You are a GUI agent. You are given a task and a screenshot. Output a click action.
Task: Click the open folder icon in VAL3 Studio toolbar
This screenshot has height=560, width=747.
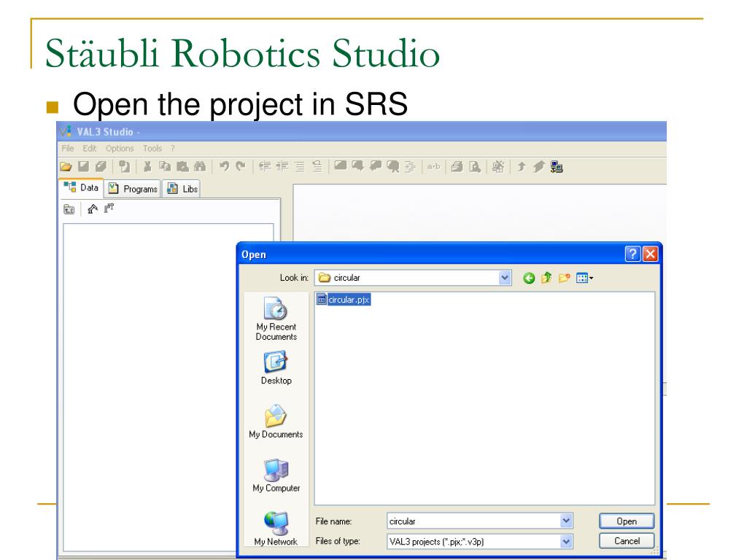(x=66, y=167)
